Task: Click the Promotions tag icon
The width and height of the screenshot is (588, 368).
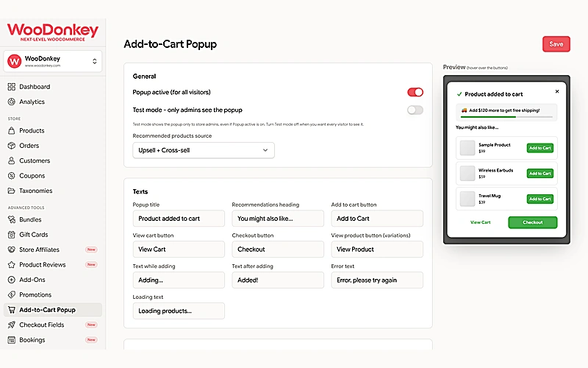Action: [12, 295]
